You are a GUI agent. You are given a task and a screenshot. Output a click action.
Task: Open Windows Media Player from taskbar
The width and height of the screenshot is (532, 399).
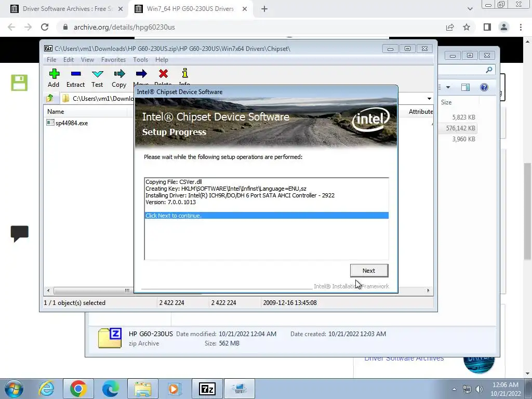(175, 389)
